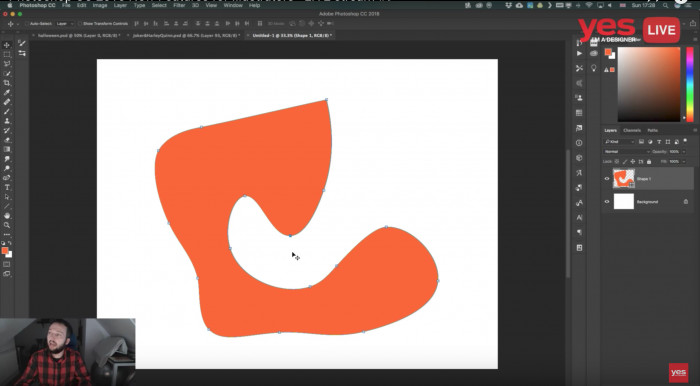Select the Lasso tool

pos(7,64)
